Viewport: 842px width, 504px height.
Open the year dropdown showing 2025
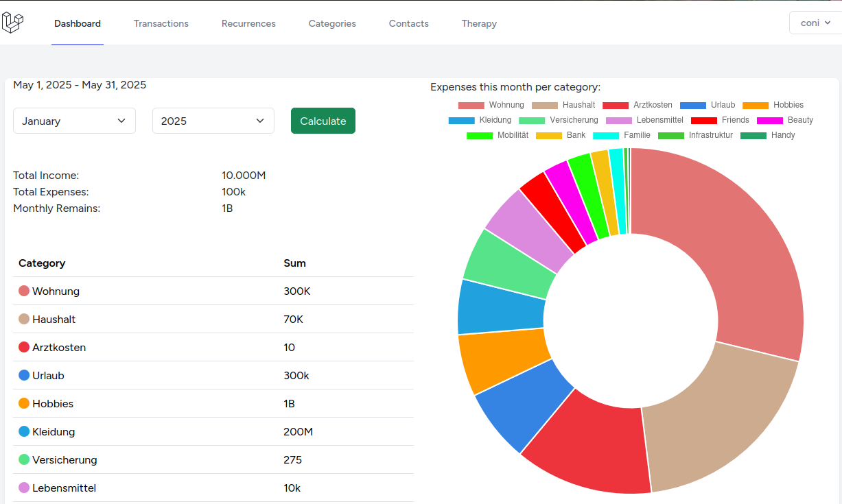pos(213,120)
